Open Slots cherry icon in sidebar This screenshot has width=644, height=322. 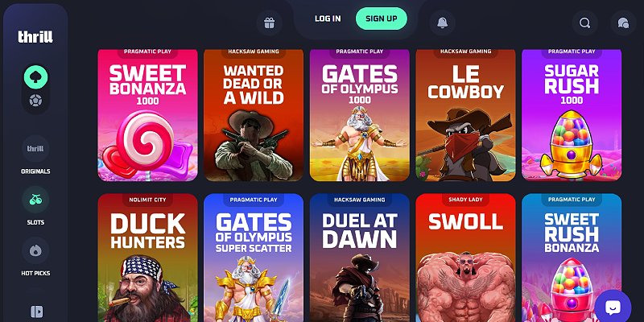pyautogui.click(x=35, y=206)
